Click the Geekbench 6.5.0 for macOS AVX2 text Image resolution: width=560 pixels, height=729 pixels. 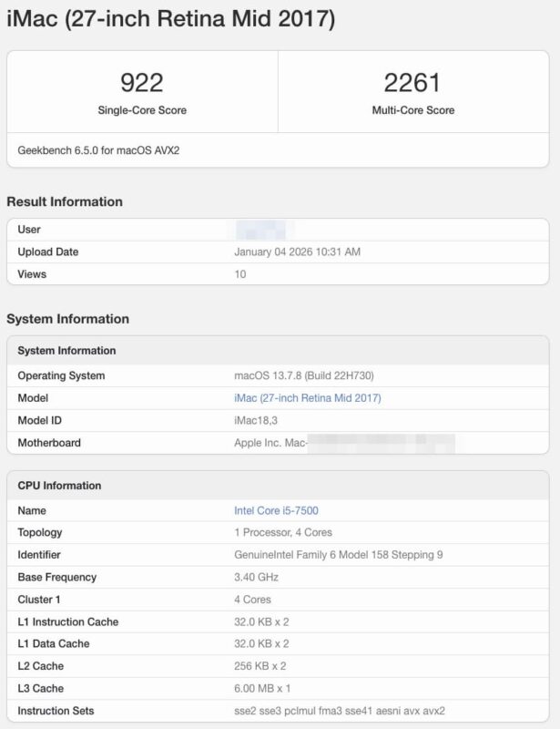(98, 149)
